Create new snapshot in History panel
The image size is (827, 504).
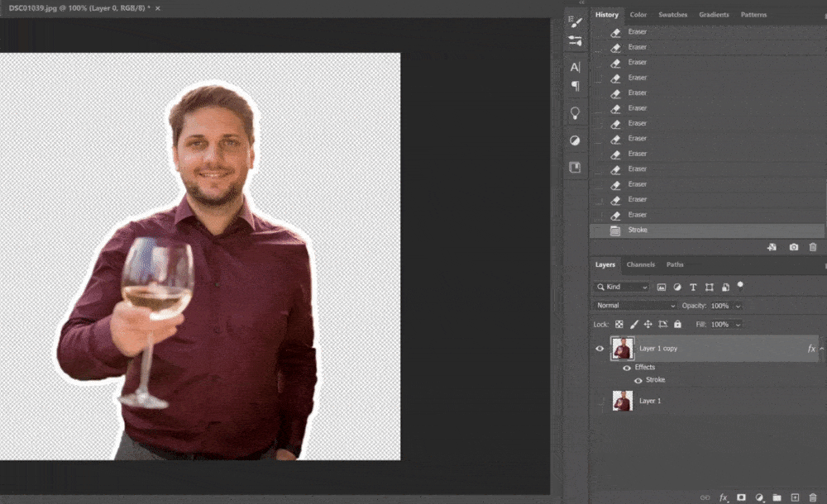(794, 247)
